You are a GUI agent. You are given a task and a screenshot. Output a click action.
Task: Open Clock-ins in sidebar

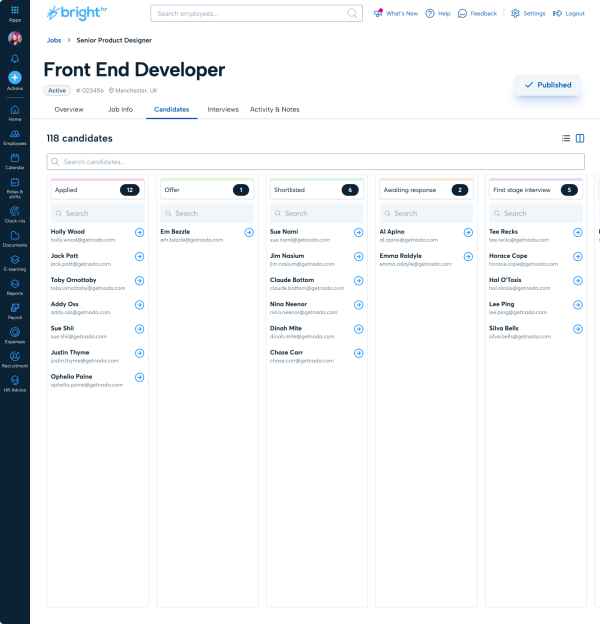click(15, 214)
